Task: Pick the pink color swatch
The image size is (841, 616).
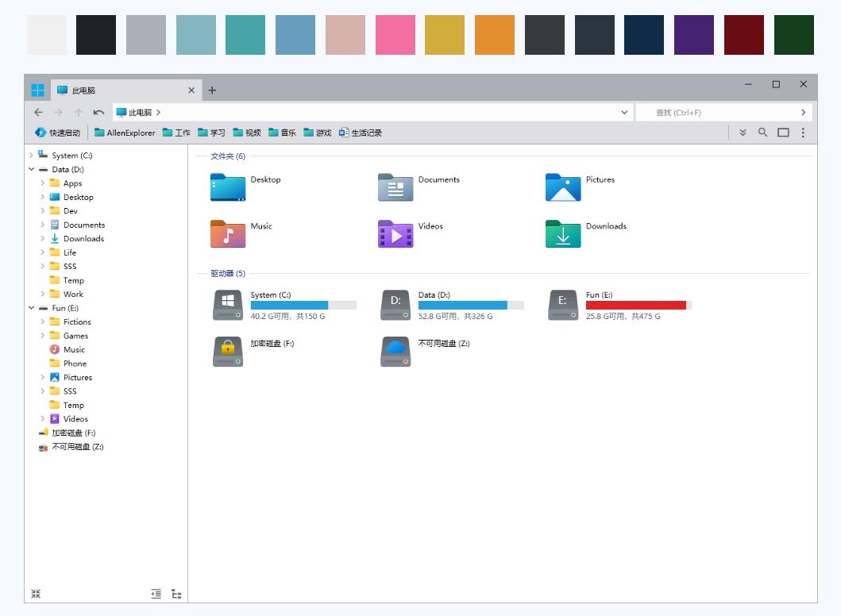Action: coord(395,35)
